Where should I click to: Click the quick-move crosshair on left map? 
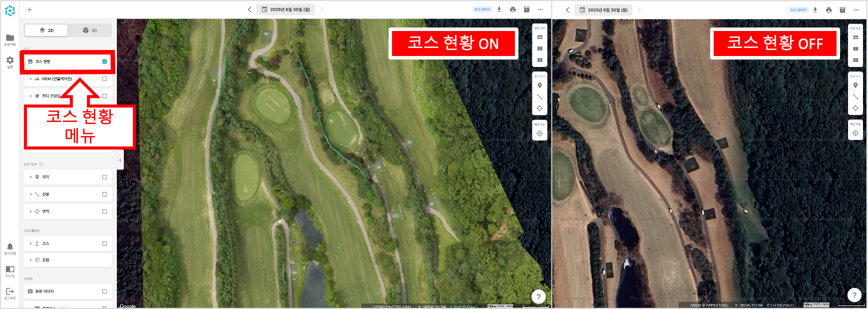pyautogui.click(x=539, y=133)
